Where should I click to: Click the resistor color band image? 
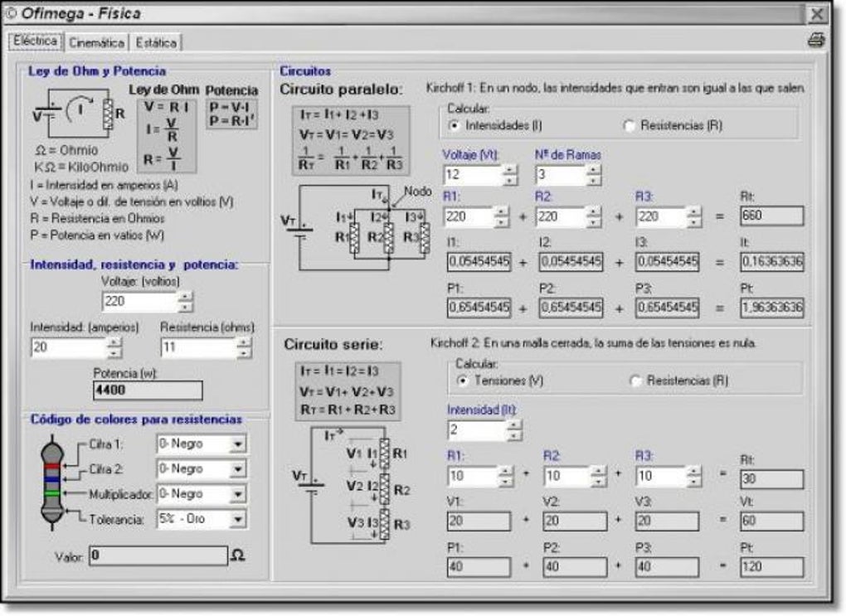point(52,483)
